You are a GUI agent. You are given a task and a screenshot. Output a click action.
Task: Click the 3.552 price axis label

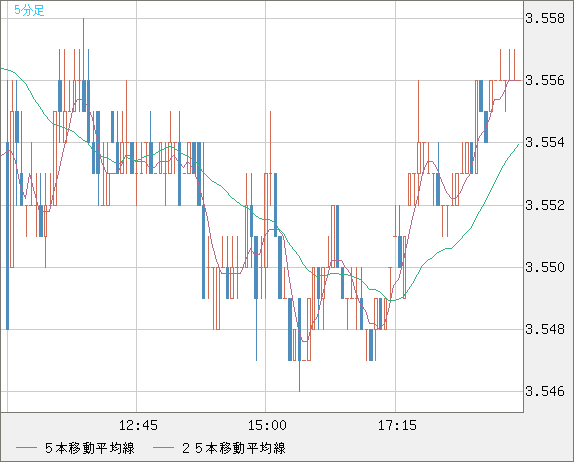tap(545, 205)
